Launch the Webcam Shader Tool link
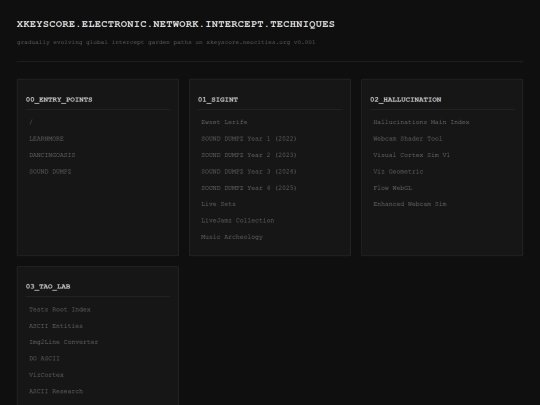 click(x=408, y=138)
